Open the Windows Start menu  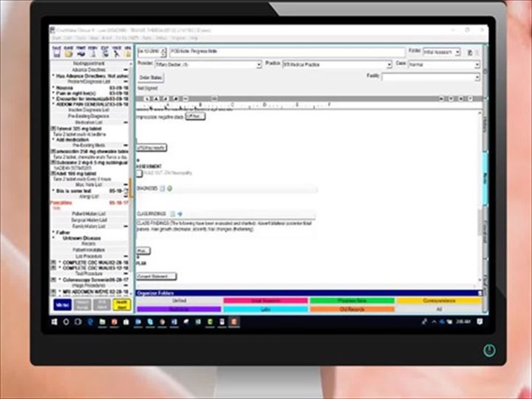click(55, 322)
